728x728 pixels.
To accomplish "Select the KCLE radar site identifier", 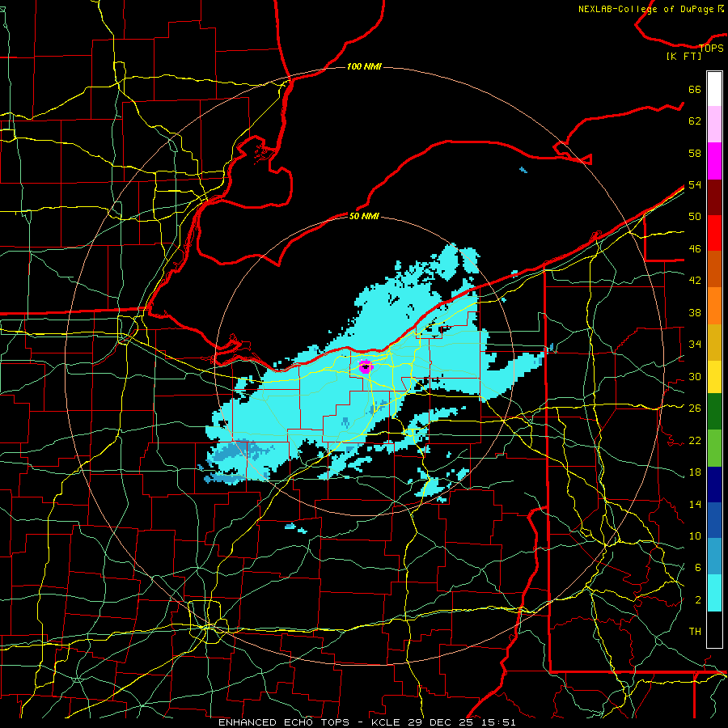I will coord(387,722).
